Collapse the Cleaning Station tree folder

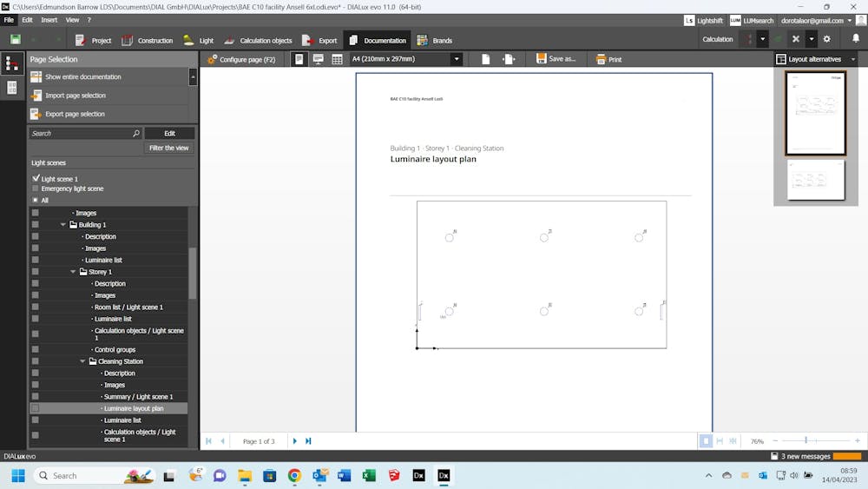pyautogui.click(x=83, y=361)
